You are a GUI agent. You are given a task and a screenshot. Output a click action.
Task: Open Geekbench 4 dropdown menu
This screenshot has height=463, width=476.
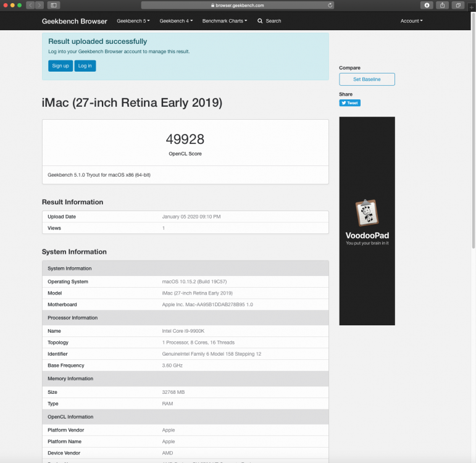pos(176,21)
